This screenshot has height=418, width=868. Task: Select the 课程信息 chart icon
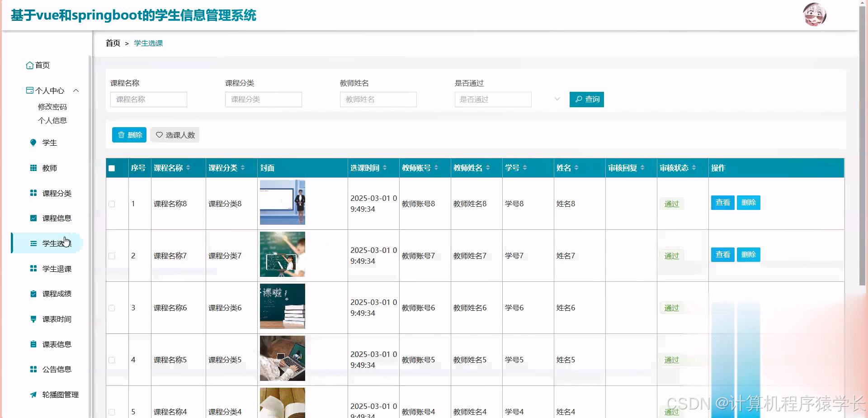tap(33, 218)
